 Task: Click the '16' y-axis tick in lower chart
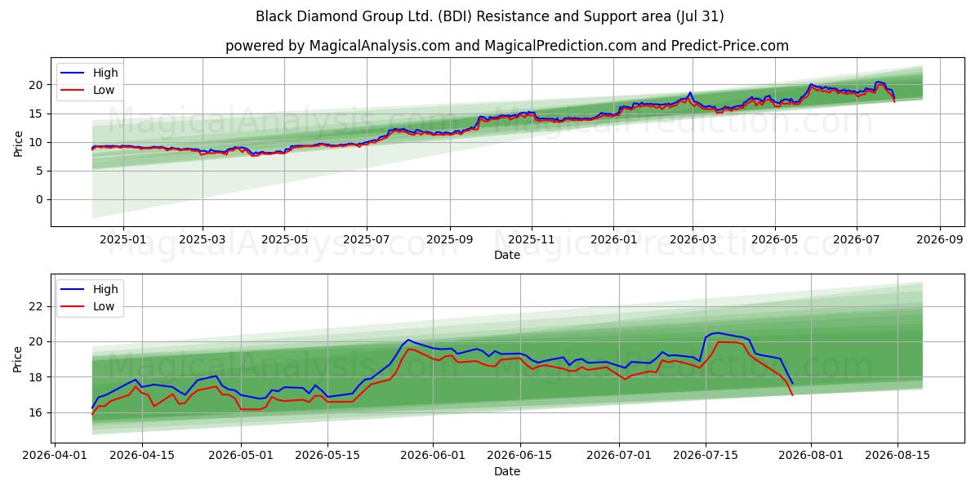(38, 412)
